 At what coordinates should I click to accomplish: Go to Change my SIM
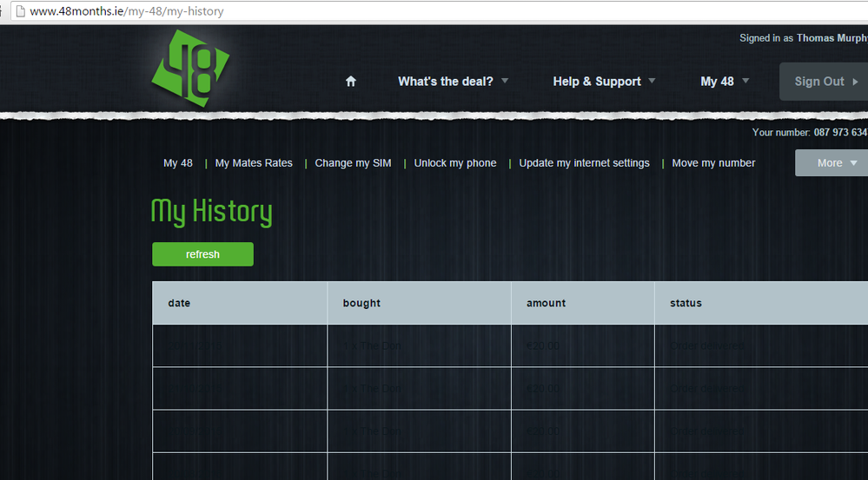coord(353,163)
